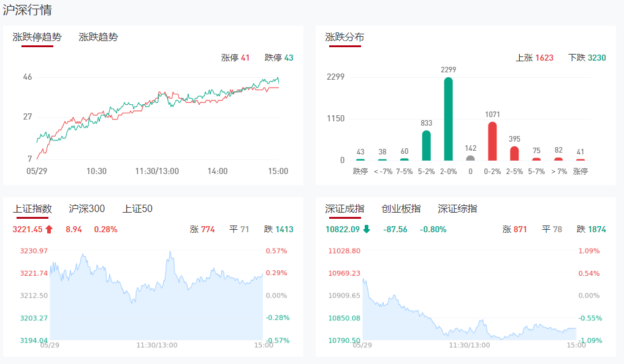Switch to the 沪深300 tab
The height and width of the screenshot is (364, 624).
point(87,208)
